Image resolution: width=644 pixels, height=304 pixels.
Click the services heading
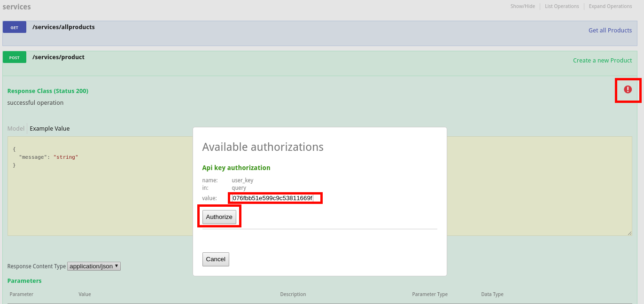coord(16,7)
